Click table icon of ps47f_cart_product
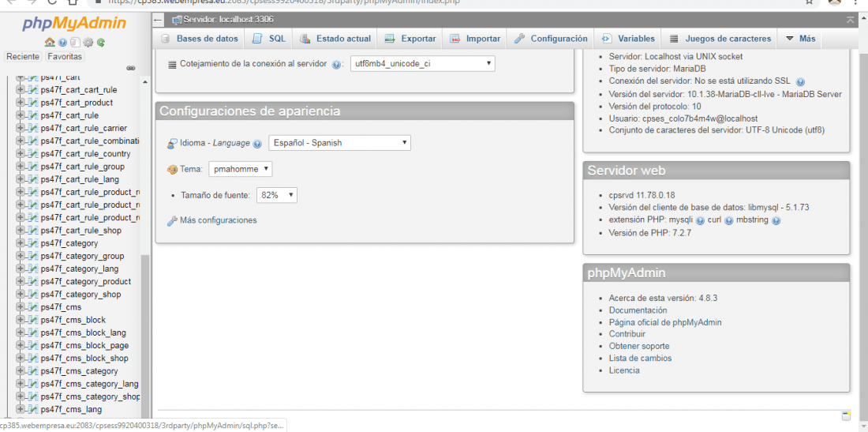This screenshot has height=432, width=868. click(x=32, y=103)
